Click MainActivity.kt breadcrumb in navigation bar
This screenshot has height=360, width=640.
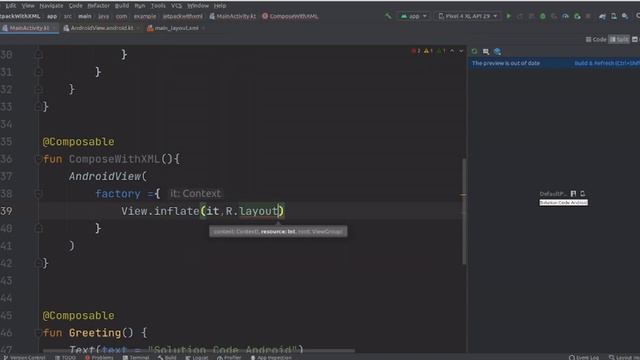tap(233, 16)
